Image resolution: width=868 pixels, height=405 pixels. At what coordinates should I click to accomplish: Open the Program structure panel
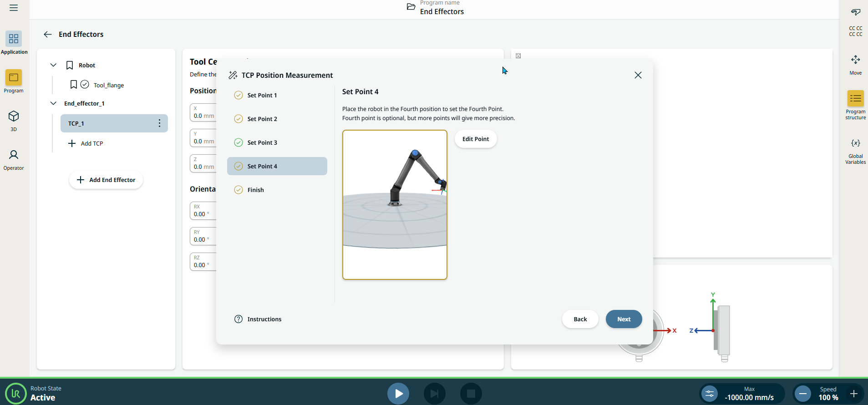click(855, 105)
